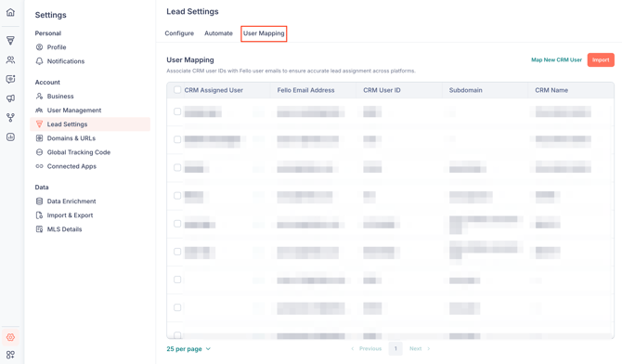Select the settings gear icon at bottom left

click(x=11, y=337)
